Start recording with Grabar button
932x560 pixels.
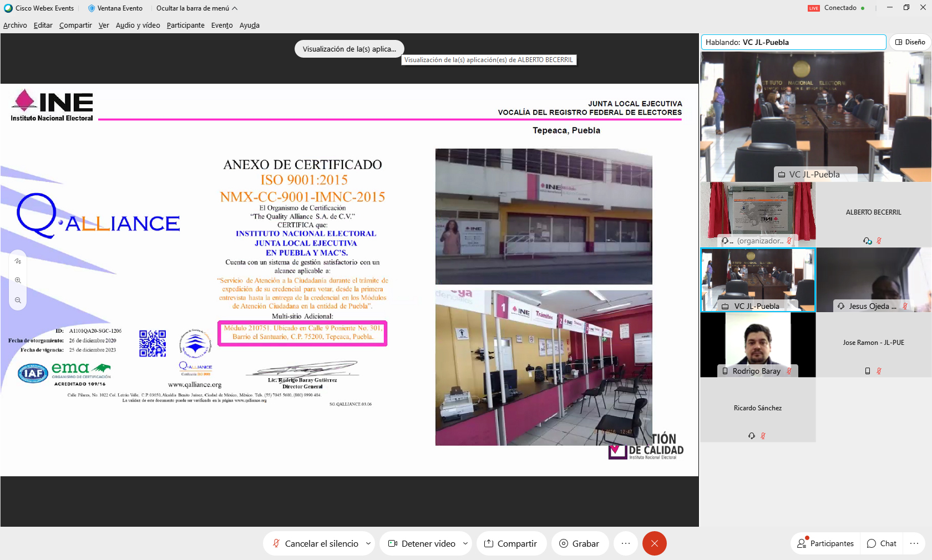tap(579, 543)
